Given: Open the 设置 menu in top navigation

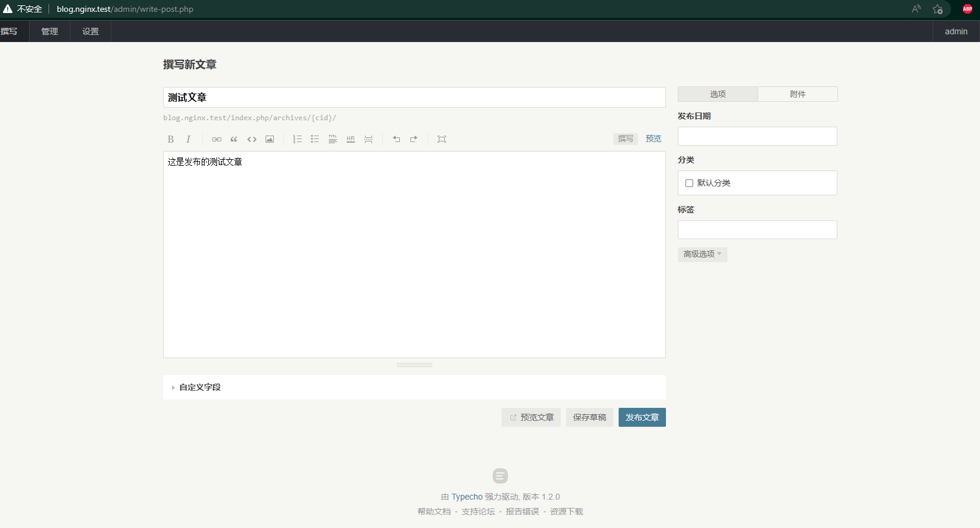Looking at the screenshot, I should click(90, 31).
